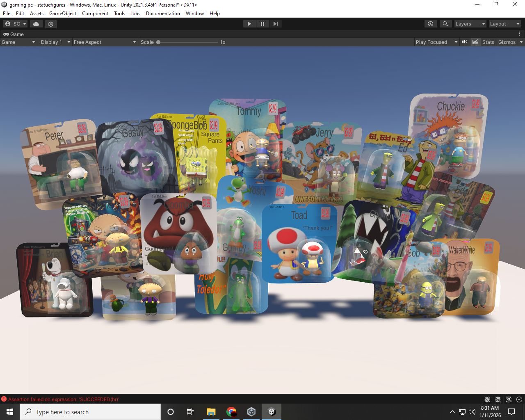This screenshot has height=420, width=525.
Task: Open the Game tab three-dot options menu
Action: pos(519,34)
